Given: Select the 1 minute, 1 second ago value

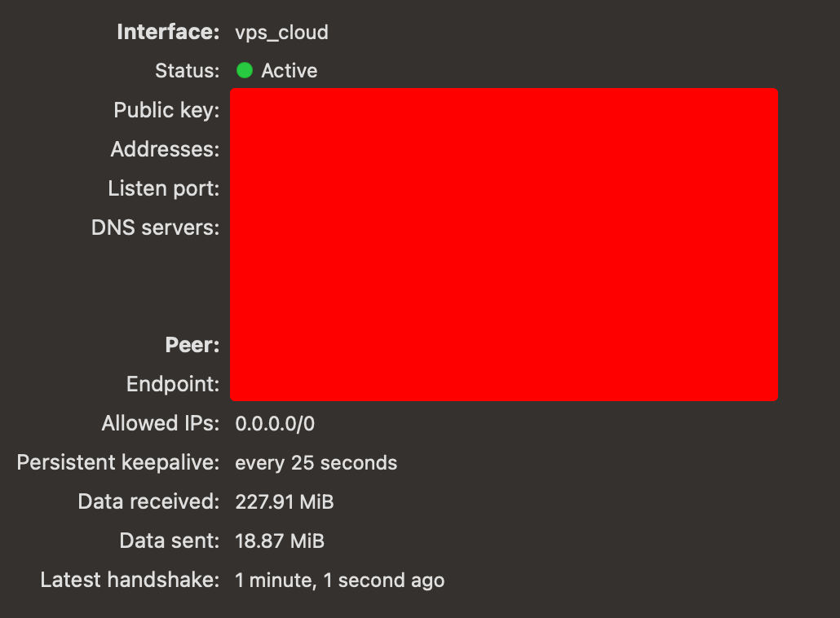Looking at the screenshot, I should click(339, 581).
